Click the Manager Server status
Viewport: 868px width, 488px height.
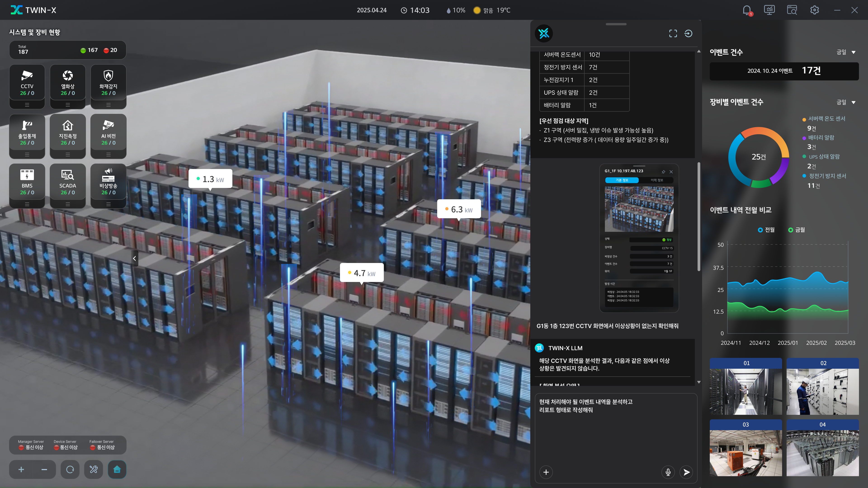point(31,445)
